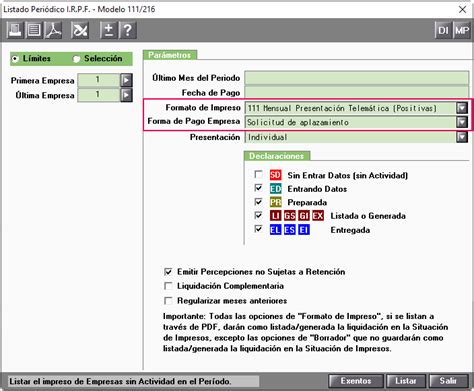Expand Formato de Impreso dropdown
Viewport: 474px width, 391px height.
pyautogui.click(x=462, y=108)
